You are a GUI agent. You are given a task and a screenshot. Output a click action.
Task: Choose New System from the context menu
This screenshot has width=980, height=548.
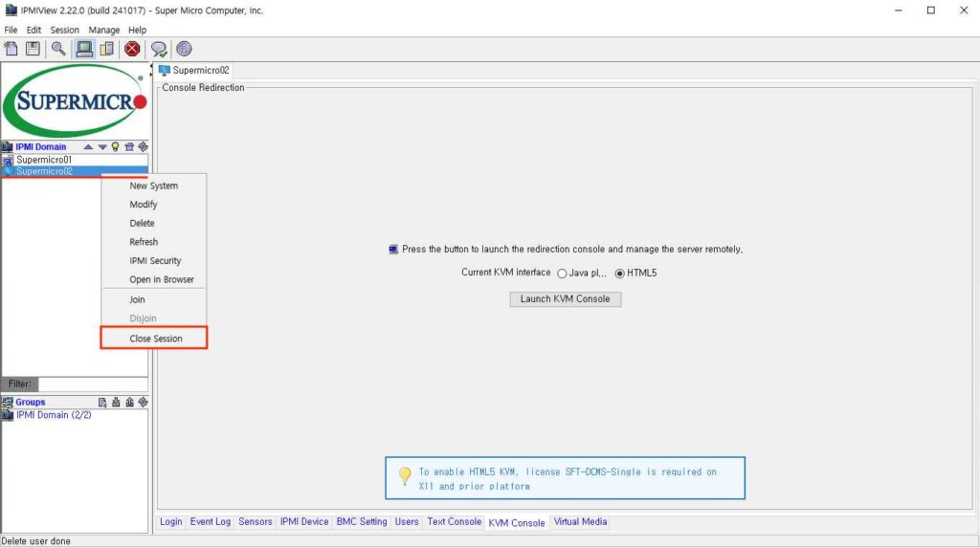tap(154, 186)
